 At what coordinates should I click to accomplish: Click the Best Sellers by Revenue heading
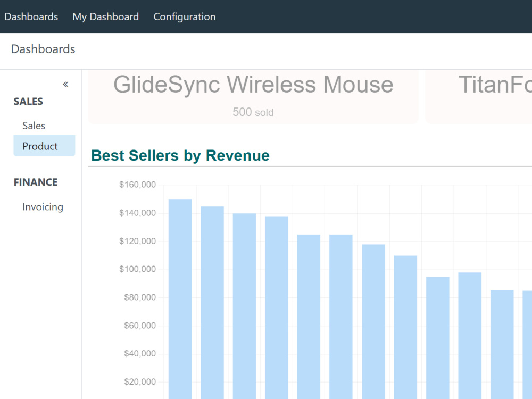click(x=180, y=155)
